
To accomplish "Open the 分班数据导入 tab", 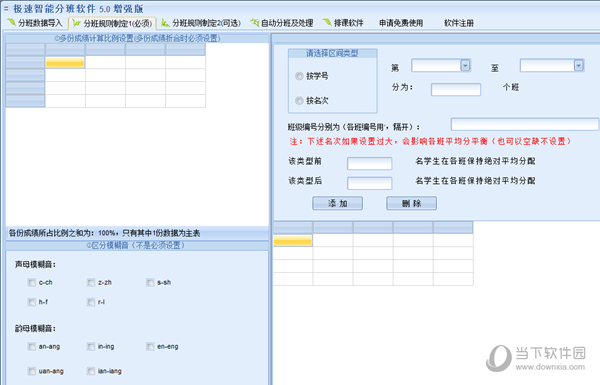I will (35, 23).
